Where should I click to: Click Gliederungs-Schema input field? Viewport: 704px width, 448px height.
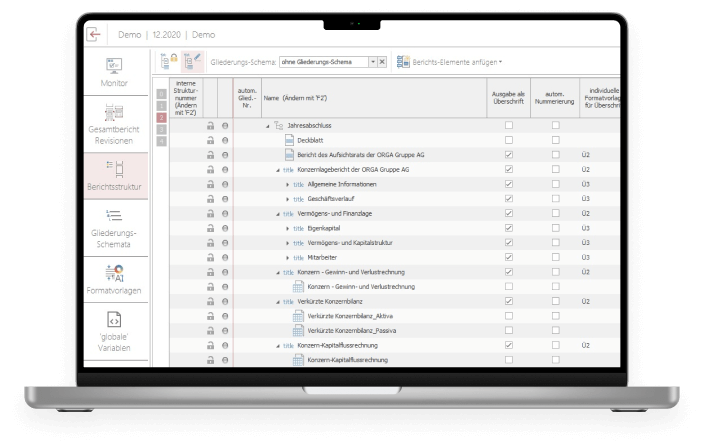(324, 62)
